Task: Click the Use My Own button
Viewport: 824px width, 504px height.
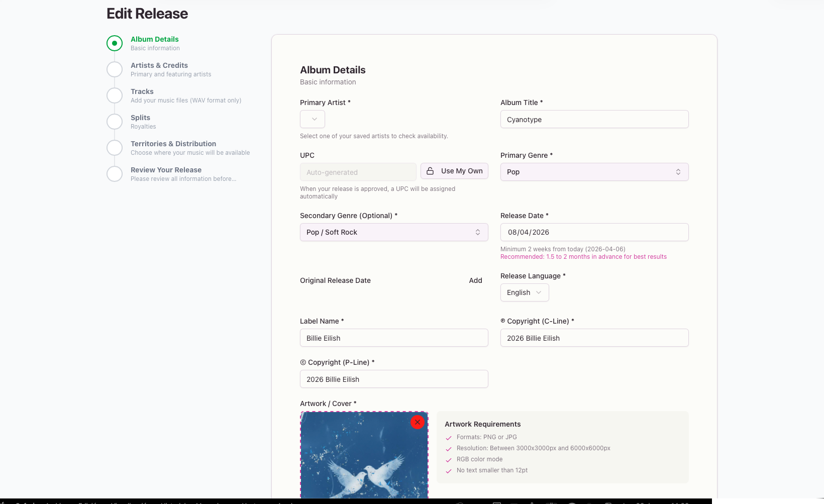Action: point(454,171)
